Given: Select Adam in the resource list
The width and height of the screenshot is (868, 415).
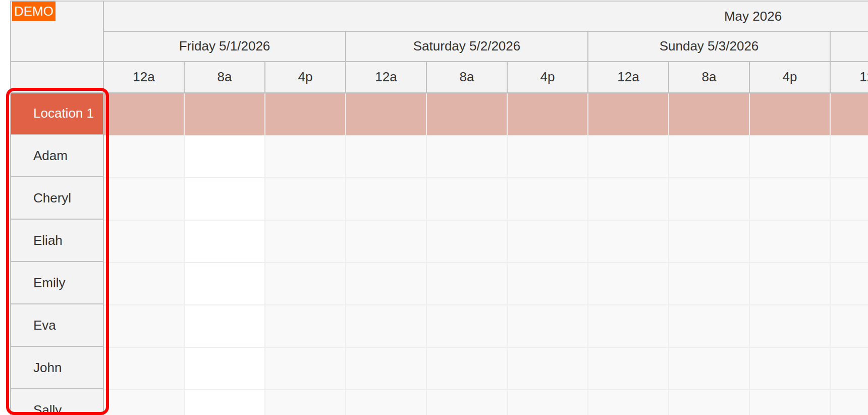Looking at the screenshot, I should coord(57,156).
